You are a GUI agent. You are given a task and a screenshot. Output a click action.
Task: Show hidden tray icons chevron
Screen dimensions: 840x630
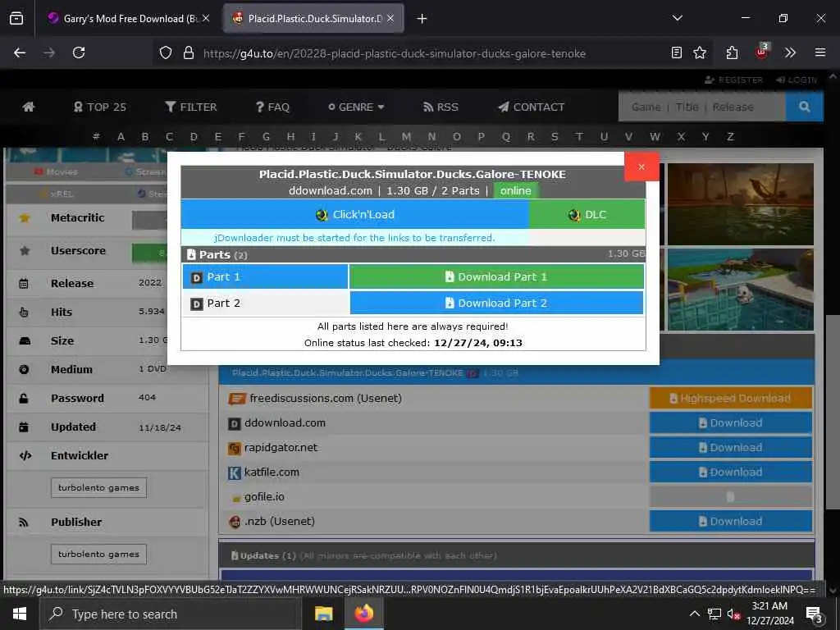(694, 614)
